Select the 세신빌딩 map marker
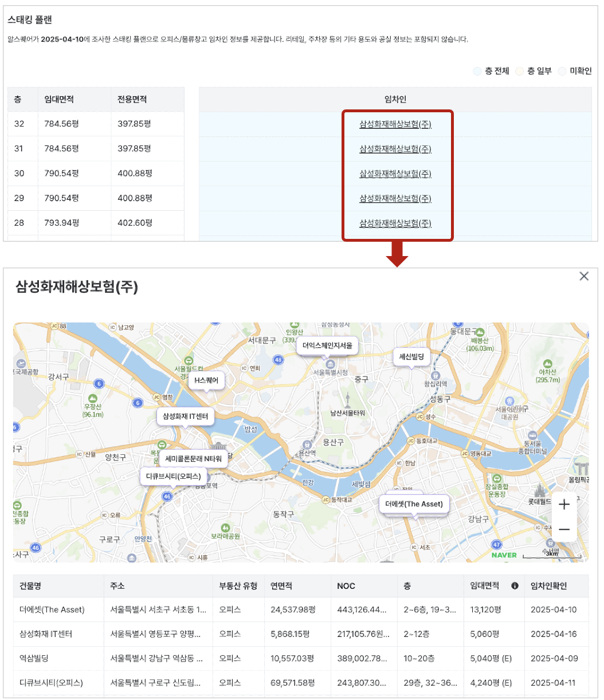The width and height of the screenshot is (604, 700). (411, 357)
